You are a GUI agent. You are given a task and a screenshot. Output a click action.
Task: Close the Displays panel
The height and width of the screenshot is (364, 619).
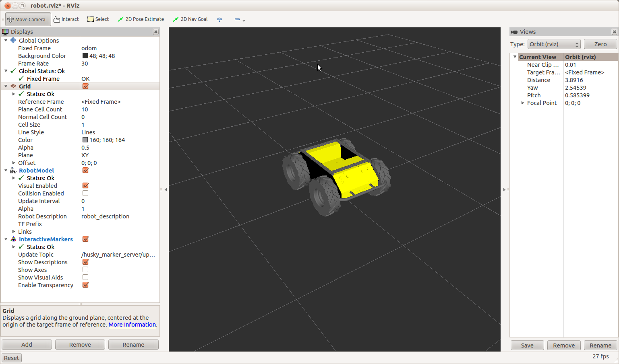156,32
